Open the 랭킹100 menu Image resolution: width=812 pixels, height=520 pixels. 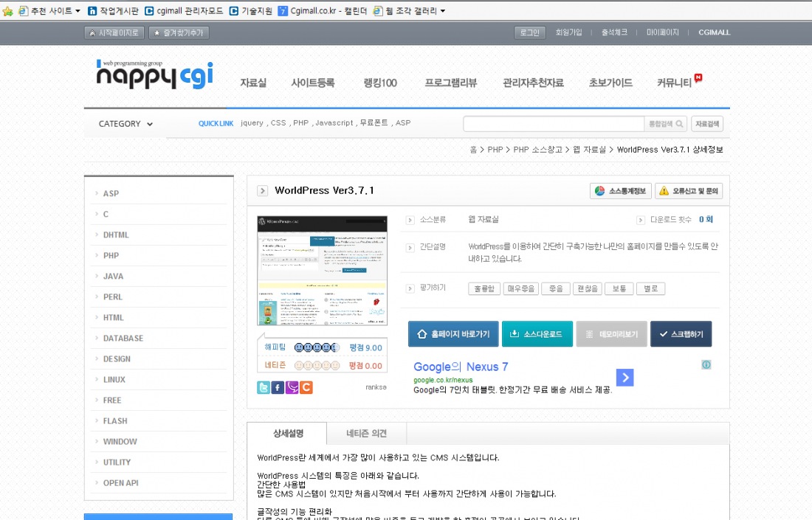[380, 83]
